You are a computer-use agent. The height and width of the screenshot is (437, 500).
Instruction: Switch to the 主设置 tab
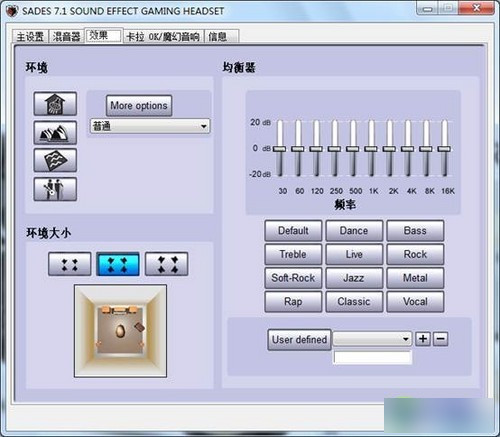[x=30, y=36]
